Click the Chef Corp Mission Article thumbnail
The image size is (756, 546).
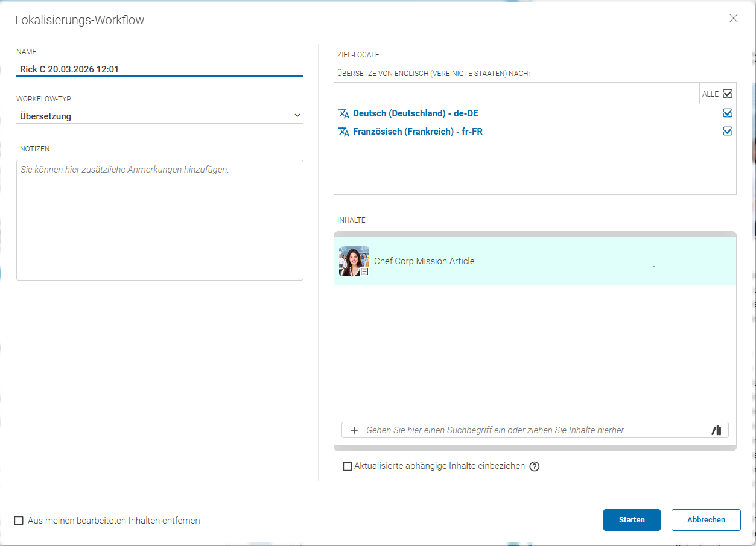(354, 261)
